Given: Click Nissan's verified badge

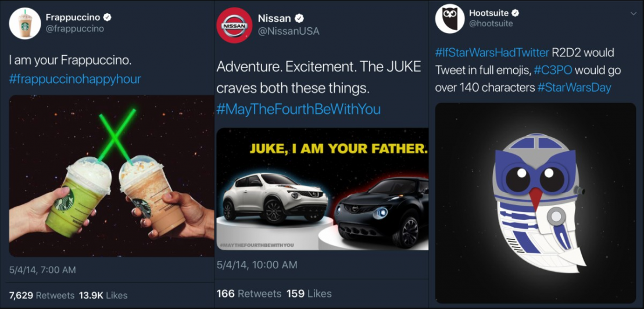Looking at the screenshot, I should point(300,18).
